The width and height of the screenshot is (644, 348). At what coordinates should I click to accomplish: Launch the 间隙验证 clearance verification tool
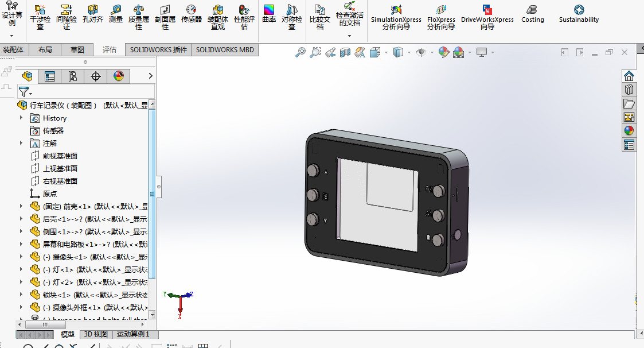pyautogui.click(x=66, y=17)
